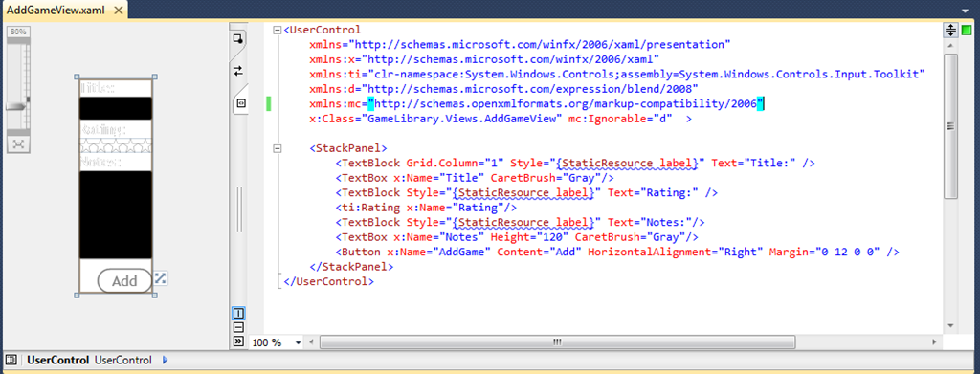Collapse the pane with double-chevron button
980x374 pixels.
[x=238, y=341]
